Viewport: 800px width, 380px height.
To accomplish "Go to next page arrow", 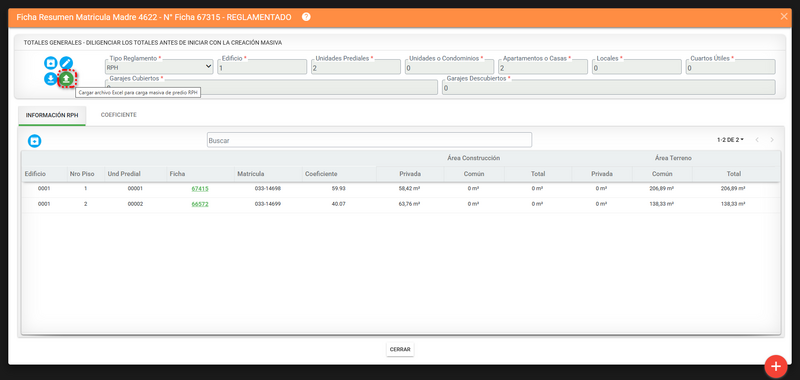I will (772, 140).
